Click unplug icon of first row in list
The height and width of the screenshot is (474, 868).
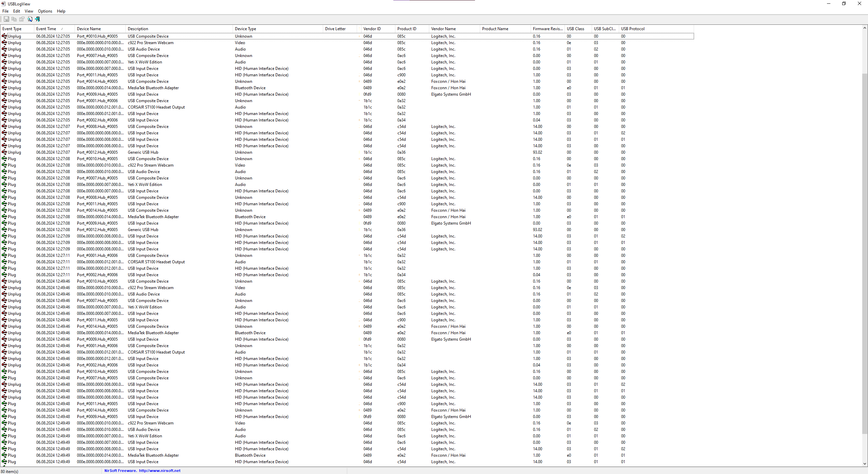click(x=4, y=36)
